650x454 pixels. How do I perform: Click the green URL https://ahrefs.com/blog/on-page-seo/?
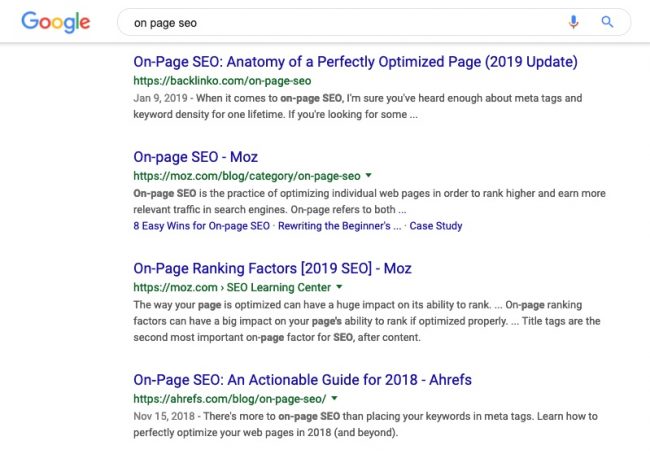pyautogui.click(x=230, y=399)
